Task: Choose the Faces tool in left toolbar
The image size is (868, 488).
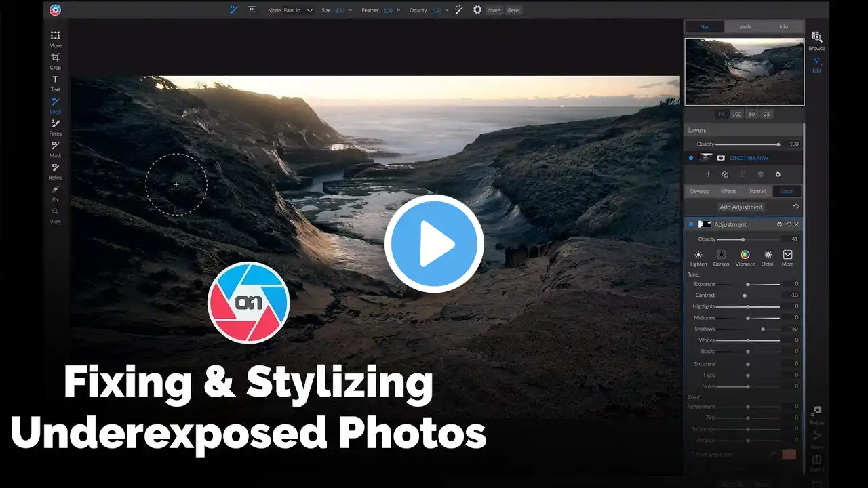Action: point(55,126)
